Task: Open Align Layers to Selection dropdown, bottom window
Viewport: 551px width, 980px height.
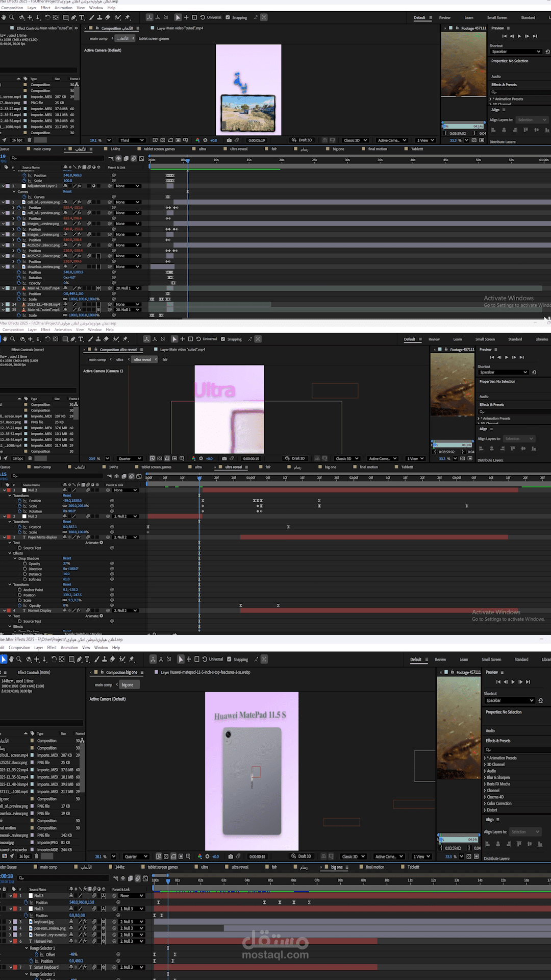Action: [524, 832]
